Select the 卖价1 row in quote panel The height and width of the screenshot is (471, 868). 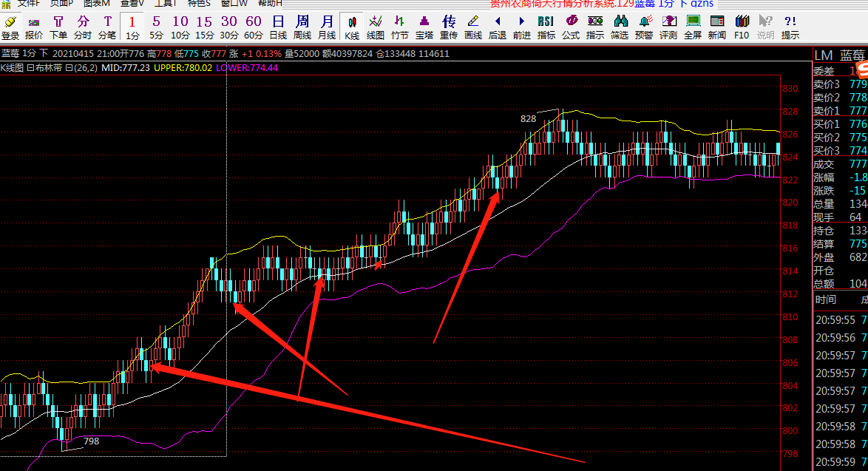click(x=841, y=111)
